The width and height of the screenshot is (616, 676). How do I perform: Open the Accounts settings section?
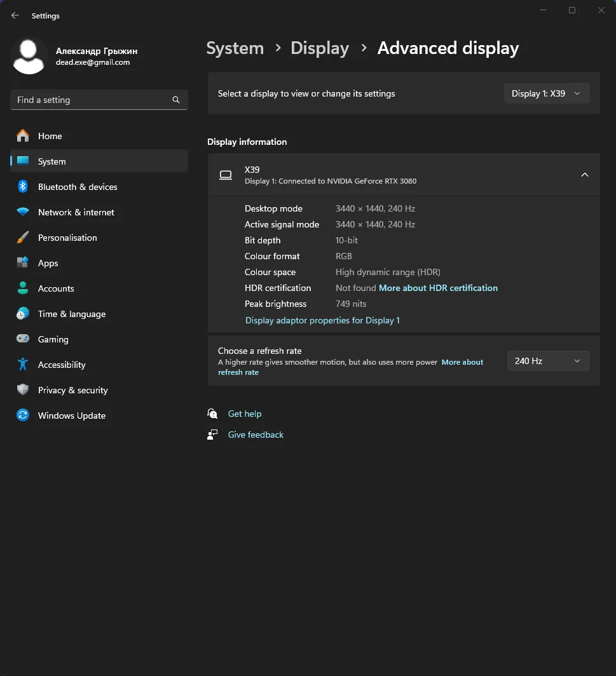pyautogui.click(x=56, y=288)
